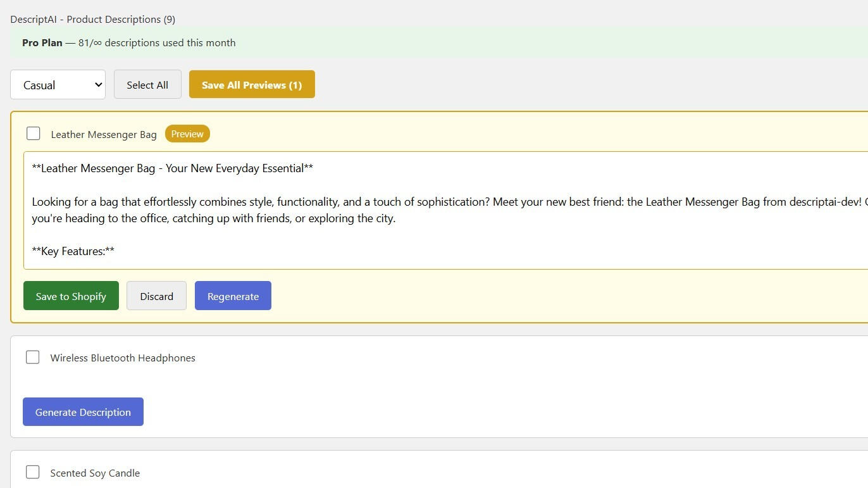This screenshot has height=488, width=868.
Task: Click the Wireless Bluetooth Headphones product name
Action: [x=123, y=358]
